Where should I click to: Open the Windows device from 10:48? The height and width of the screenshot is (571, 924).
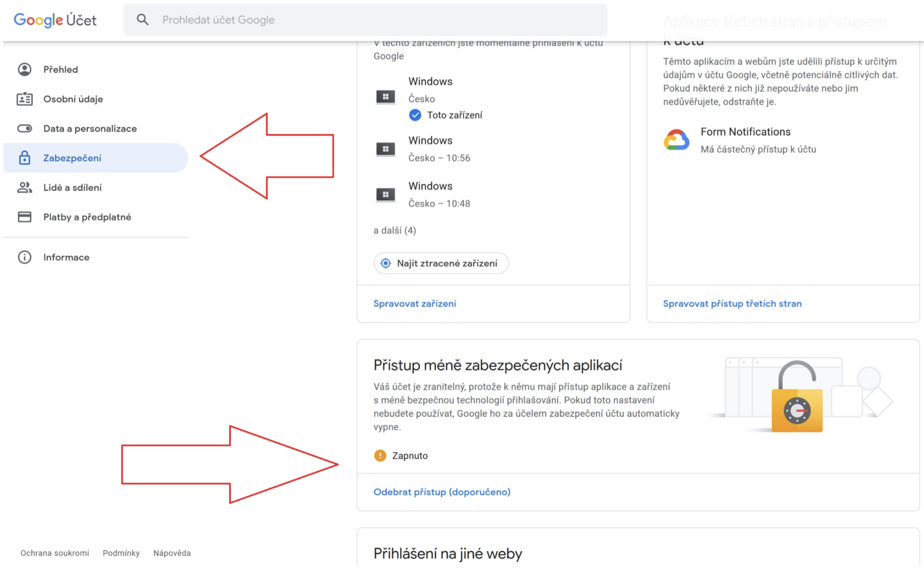coord(430,195)
